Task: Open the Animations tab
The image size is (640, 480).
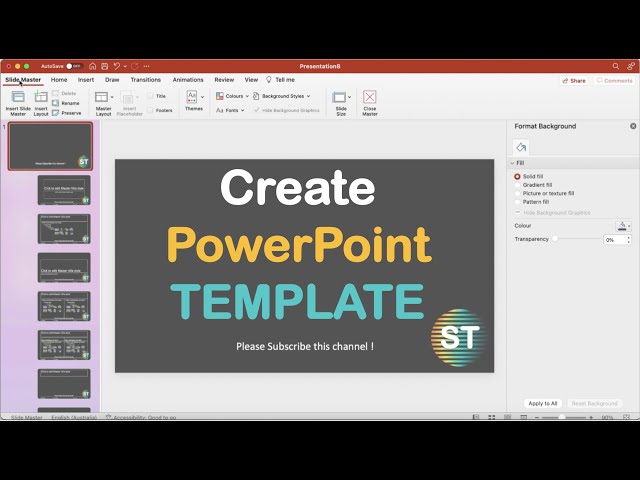Action: pos(188,80)
